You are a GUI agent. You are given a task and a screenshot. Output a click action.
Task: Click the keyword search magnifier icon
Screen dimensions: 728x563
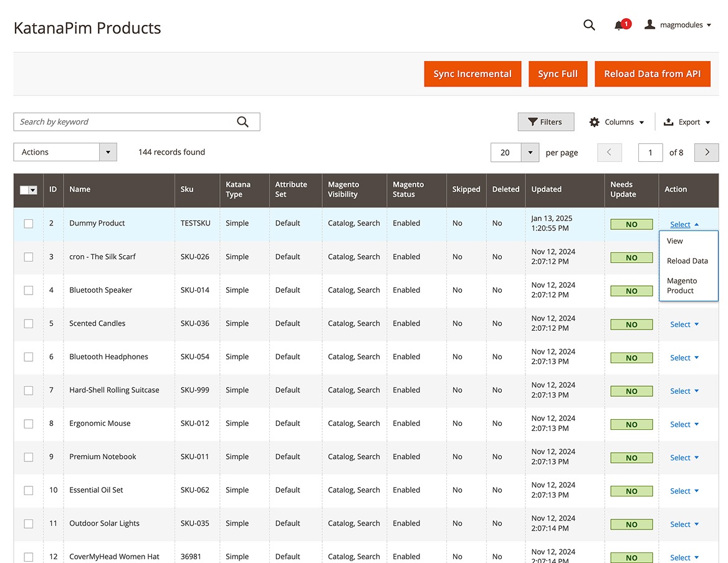242,121
